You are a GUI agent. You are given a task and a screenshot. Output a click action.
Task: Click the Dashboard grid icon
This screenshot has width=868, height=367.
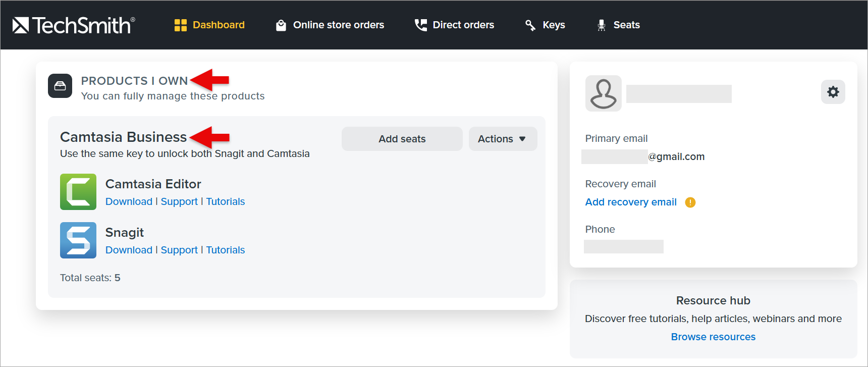(181, 25)
